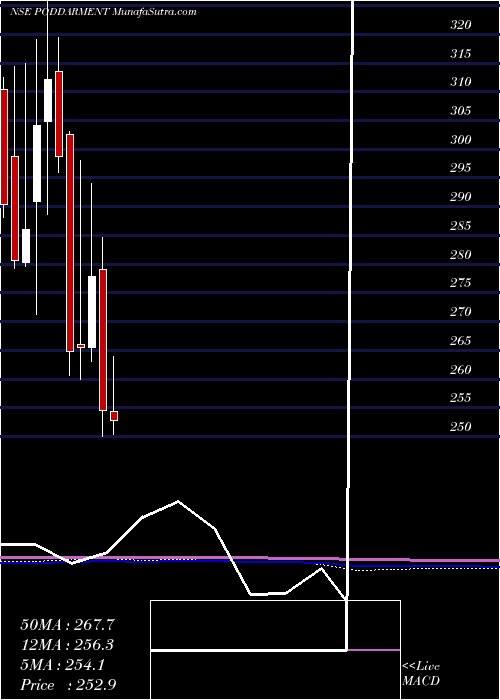Click the 300 price axis label

click(460, 140)
